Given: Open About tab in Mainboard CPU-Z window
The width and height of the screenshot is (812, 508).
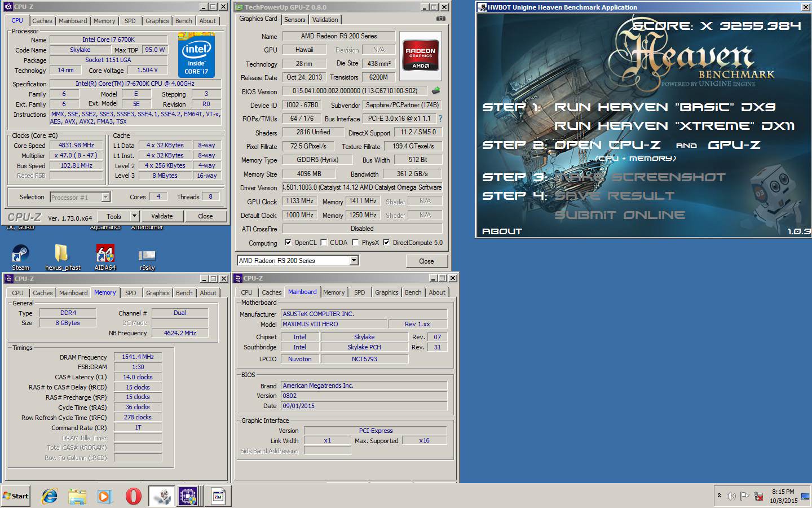Looking at the screenshot, I should (x=437, y=292).
